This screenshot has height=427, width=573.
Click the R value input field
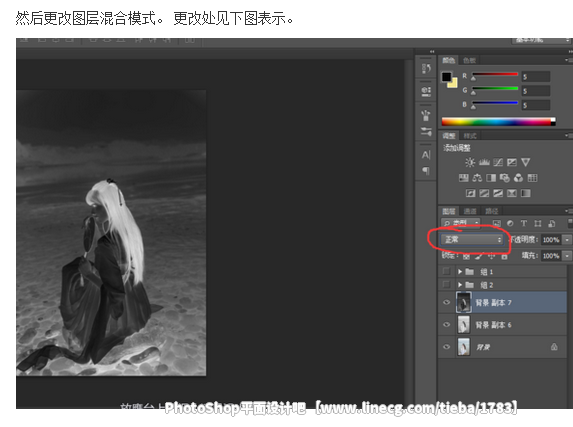coord(536,77)
